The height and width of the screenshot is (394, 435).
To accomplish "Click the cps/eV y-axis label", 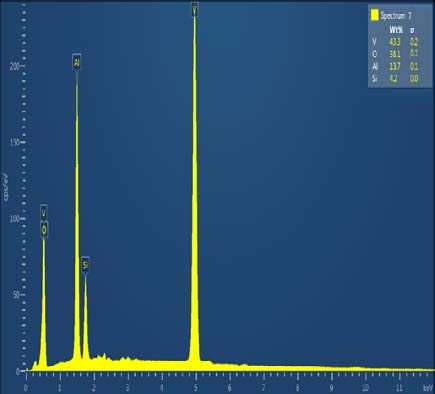I will 5,187.
